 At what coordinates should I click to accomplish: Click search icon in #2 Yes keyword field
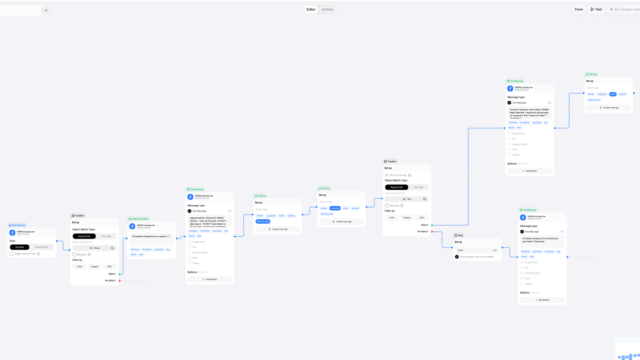tap(424, 199)
